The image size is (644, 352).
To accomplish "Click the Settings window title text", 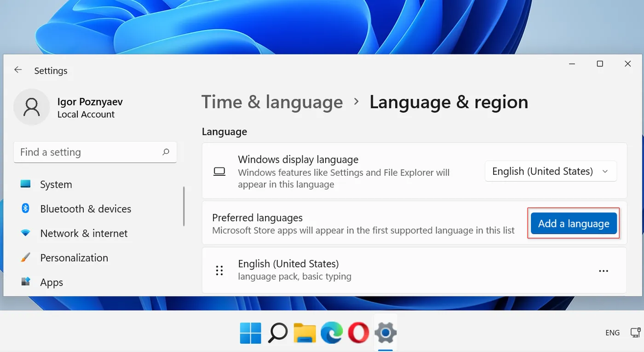I will click(51, 70).
